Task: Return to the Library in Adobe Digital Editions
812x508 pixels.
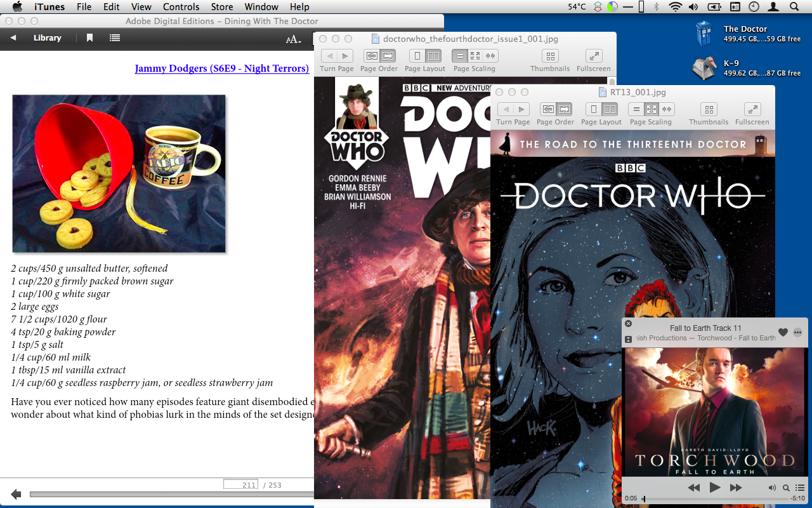Action: [47, 38]
